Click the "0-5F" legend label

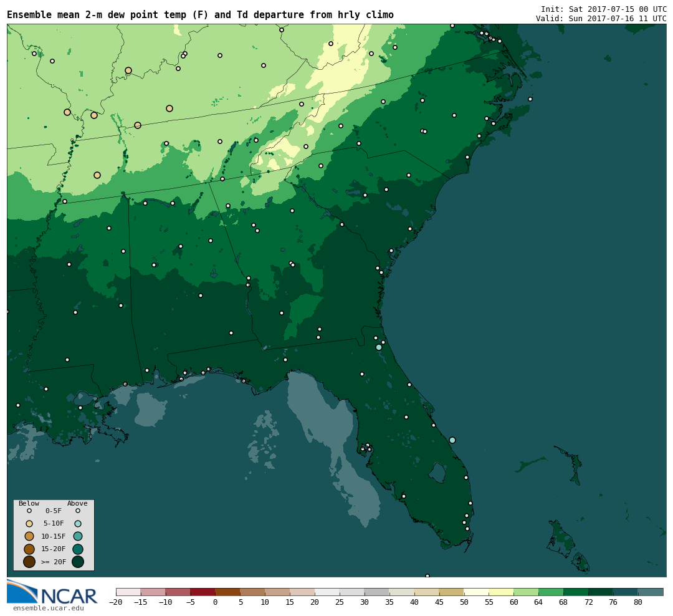54,511
